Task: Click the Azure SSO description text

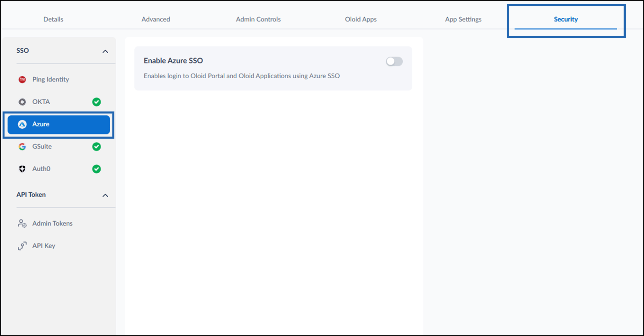Action: 242,76
